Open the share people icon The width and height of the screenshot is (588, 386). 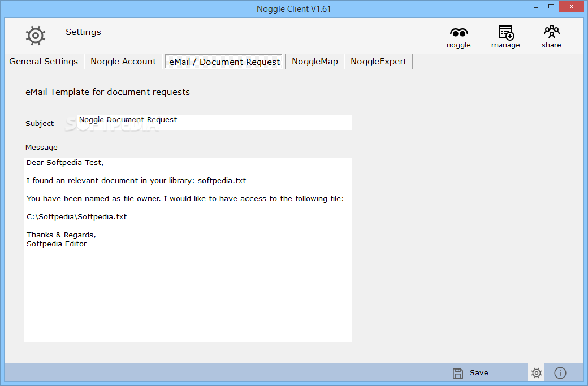[x=552, y=32]
